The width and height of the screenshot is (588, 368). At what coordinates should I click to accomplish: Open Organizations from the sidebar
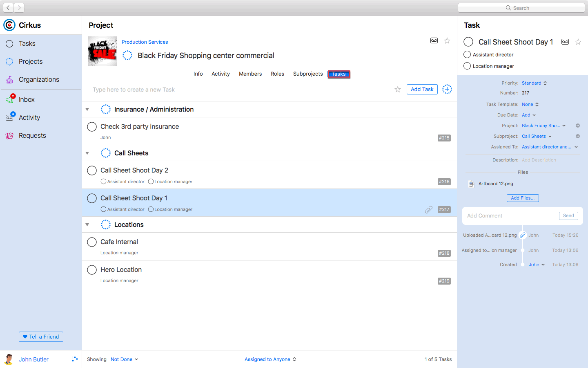tap(39, 79)
